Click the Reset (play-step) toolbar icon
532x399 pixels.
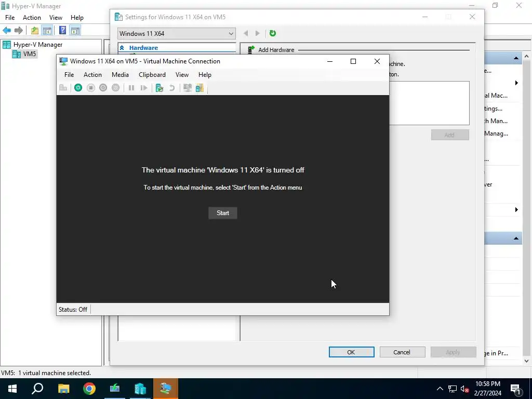coord(144,88)
